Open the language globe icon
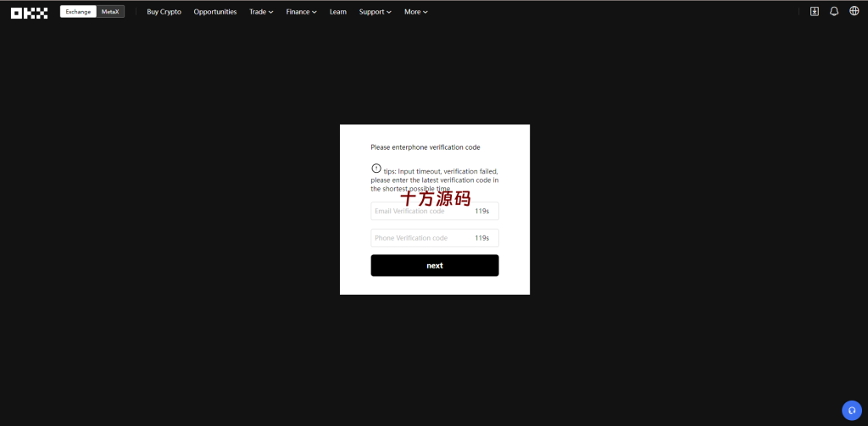Viewport: 868px width, 426px height. tap(854, 11)
